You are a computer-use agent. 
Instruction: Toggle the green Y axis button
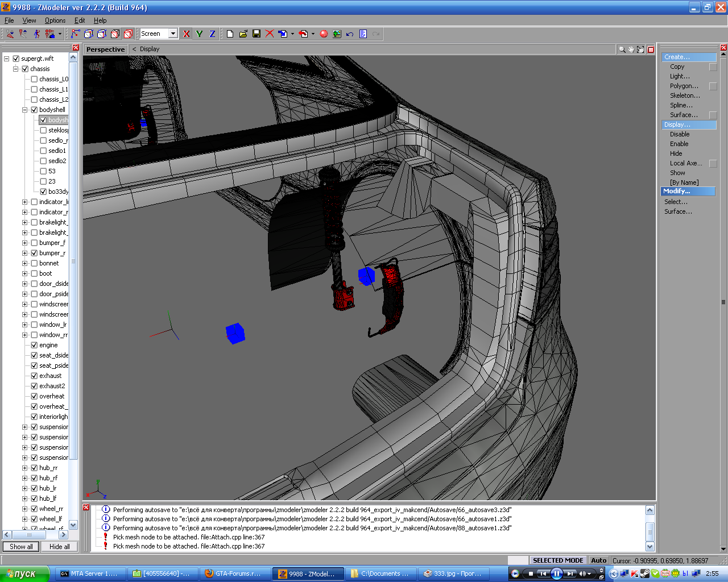[x=199, y=34]
